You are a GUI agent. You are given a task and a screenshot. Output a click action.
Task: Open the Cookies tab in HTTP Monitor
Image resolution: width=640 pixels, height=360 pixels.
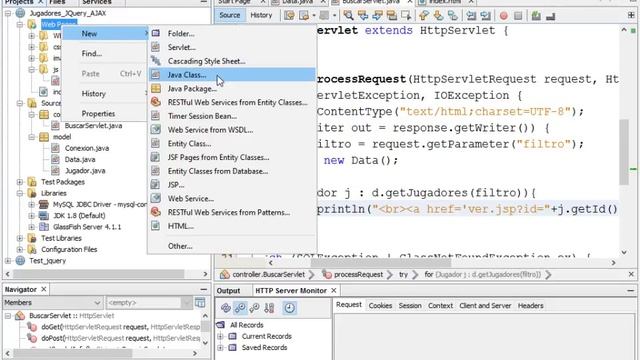point(380,305)
